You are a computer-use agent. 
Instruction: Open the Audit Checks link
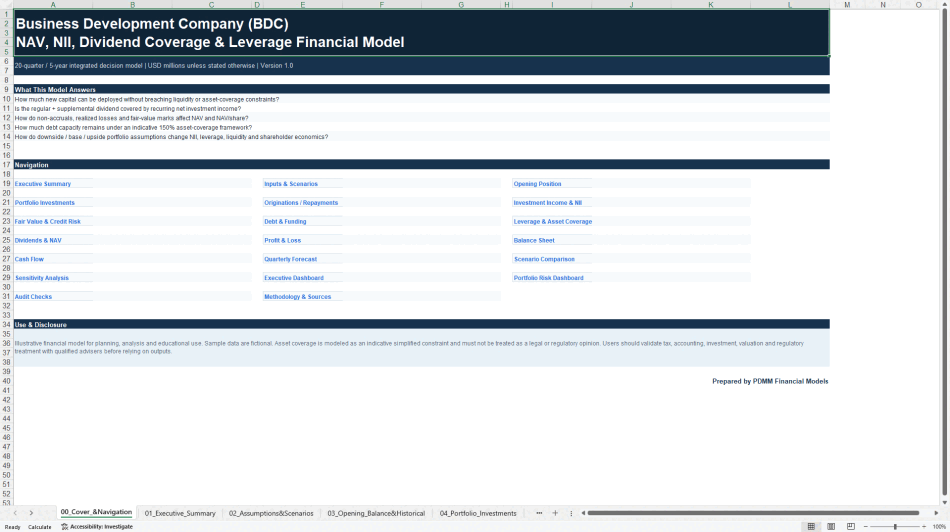pos(33,296)
